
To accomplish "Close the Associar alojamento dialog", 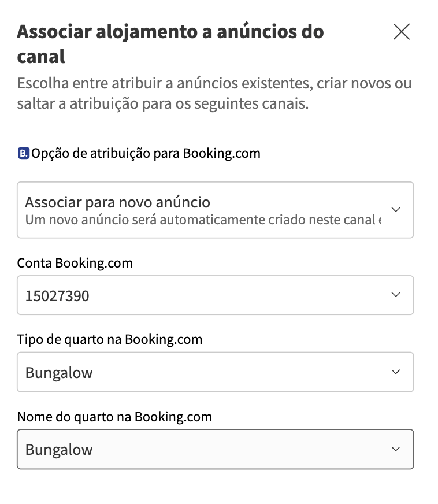I will pos(401,32).
